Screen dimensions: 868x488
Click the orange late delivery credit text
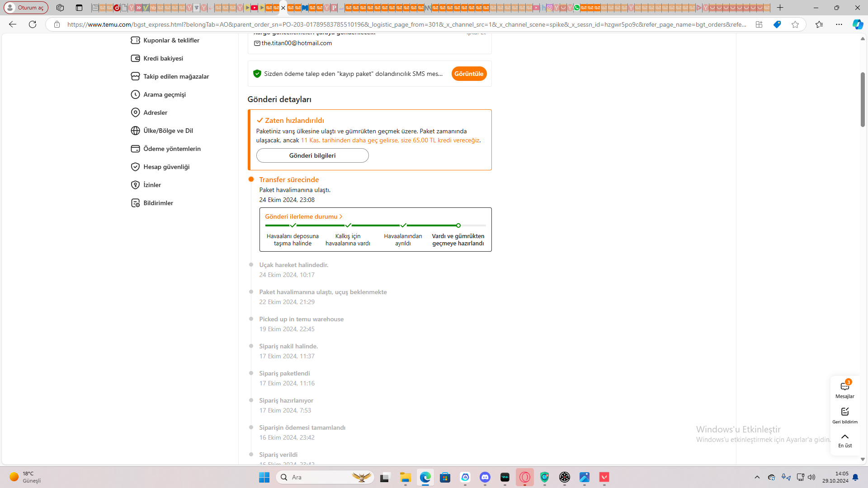[390, 140]
